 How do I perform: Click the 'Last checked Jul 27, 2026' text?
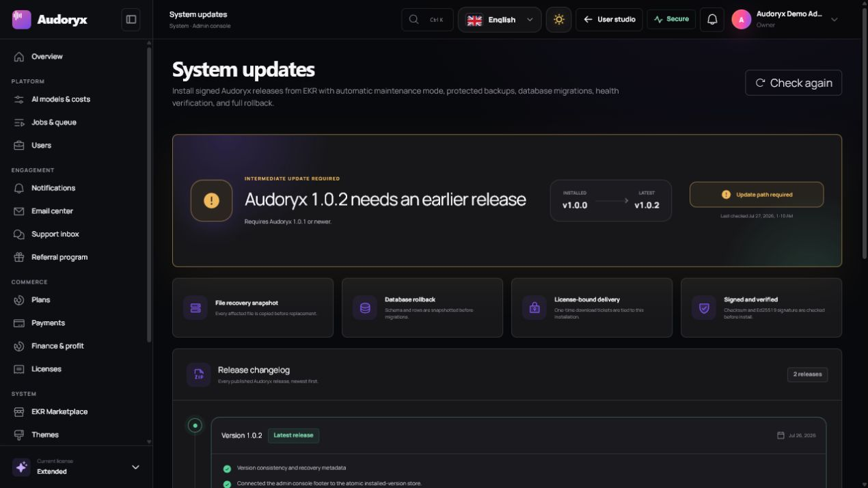tap(757, 216)
